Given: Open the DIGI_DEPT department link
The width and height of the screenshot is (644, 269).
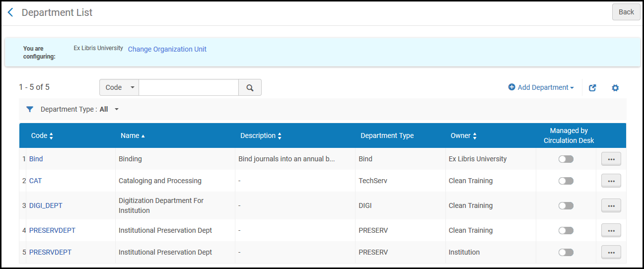Looking at the screenshot, I should [x=46, y=205].
